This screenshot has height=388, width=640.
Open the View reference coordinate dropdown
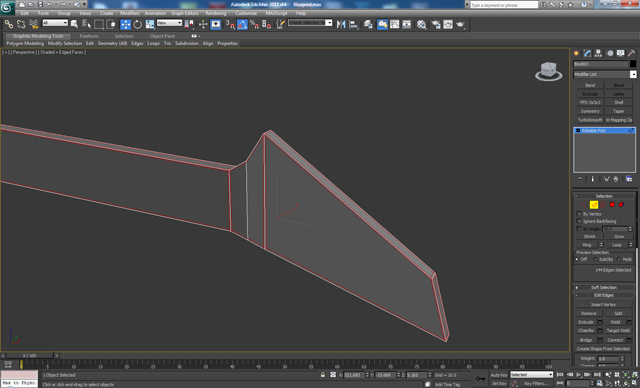pos(169,23)
